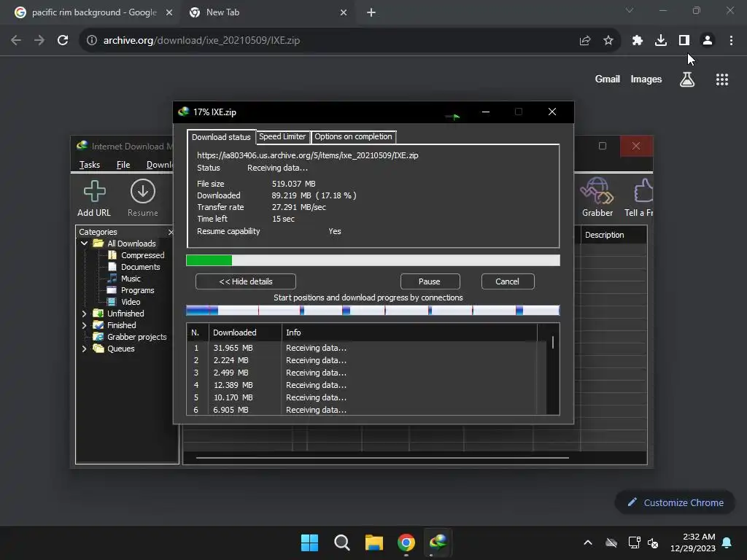
Task: Select Grabber projects in tree
Action: 136,337
